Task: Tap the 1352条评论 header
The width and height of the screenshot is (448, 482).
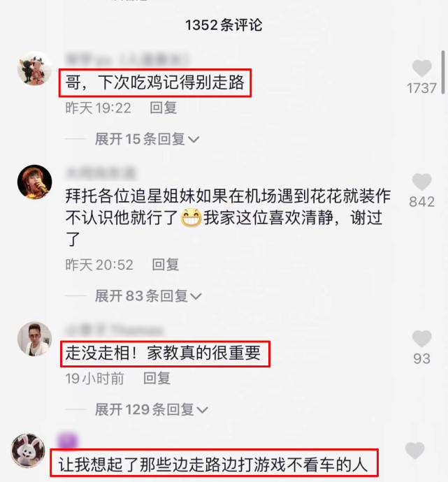Action: coord(224,25)
